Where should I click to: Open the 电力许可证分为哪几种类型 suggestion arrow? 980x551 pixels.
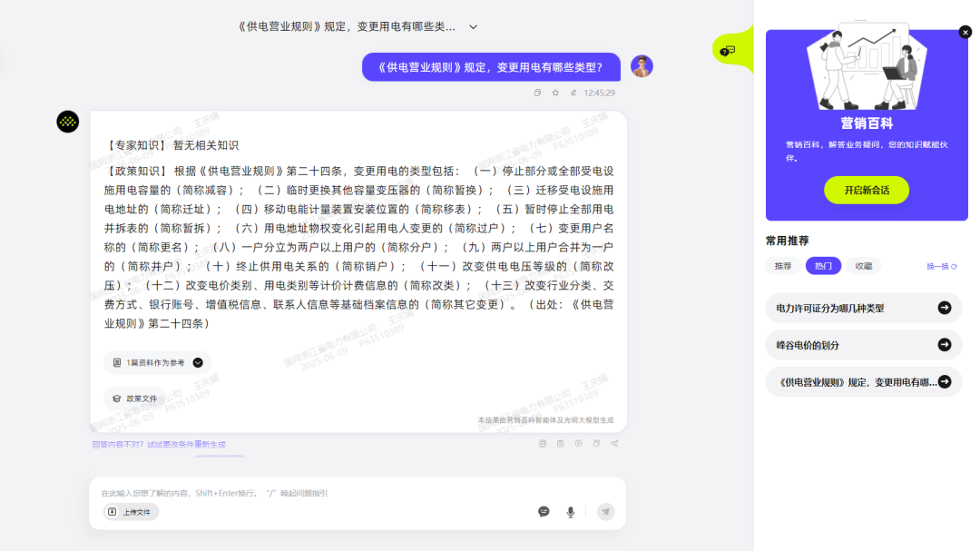point(945,308)
